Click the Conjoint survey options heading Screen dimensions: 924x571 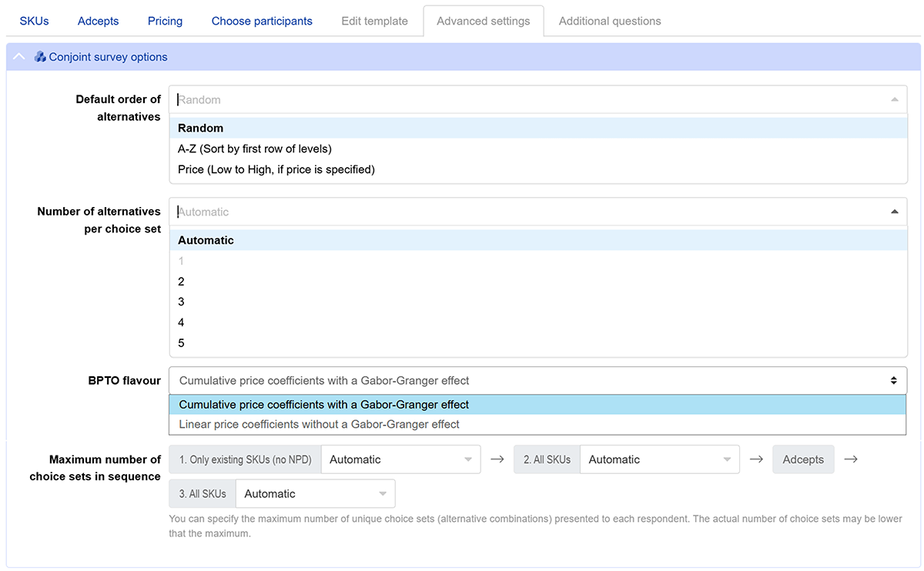point(108,57)
